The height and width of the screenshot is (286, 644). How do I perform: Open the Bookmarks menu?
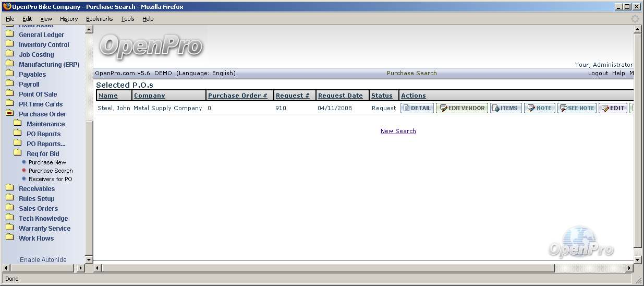click(x=99, y=19)
